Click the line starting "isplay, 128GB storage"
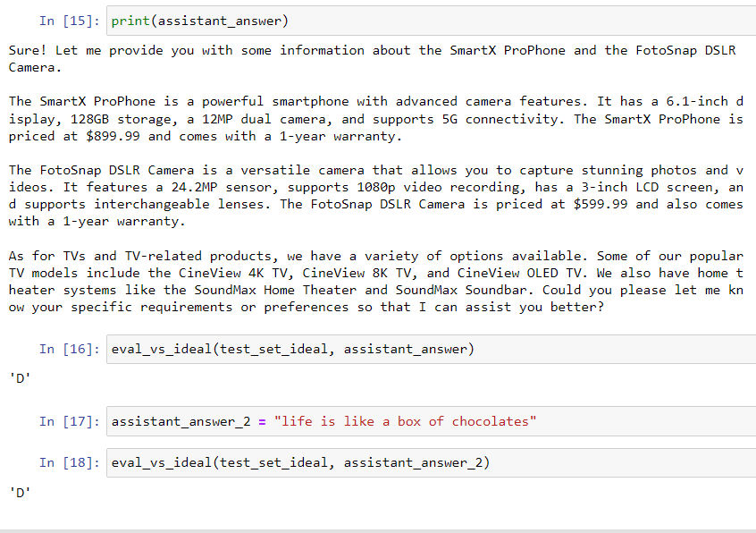Image resolution: width=756 pixels, height=533 pixels. (376, 119)
